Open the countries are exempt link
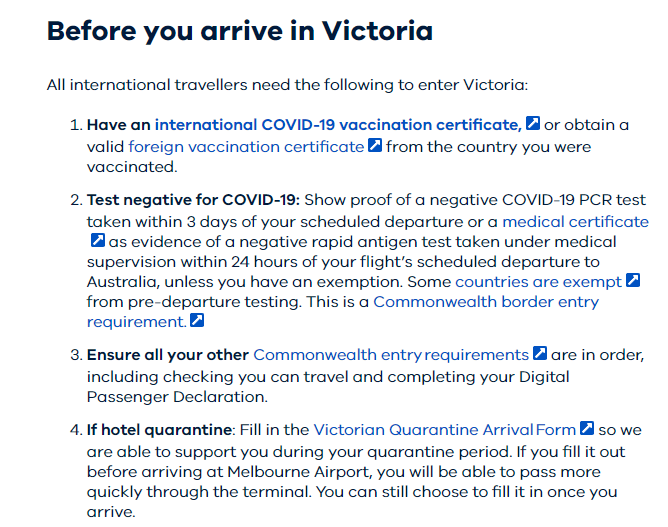Viewport: 668px width, 527px height. click(x=538, y=282)
